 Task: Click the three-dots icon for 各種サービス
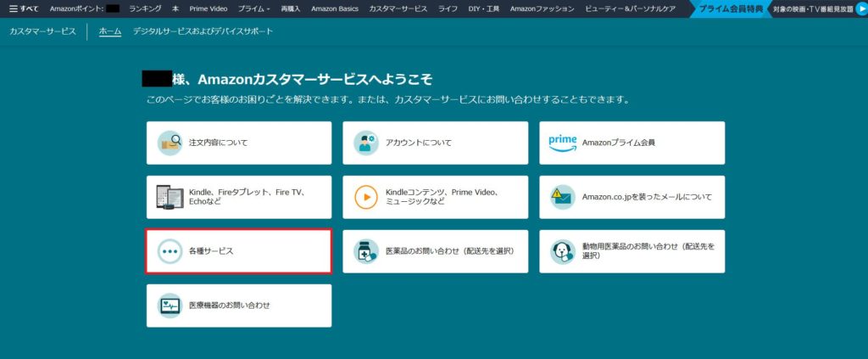point(170,251)
